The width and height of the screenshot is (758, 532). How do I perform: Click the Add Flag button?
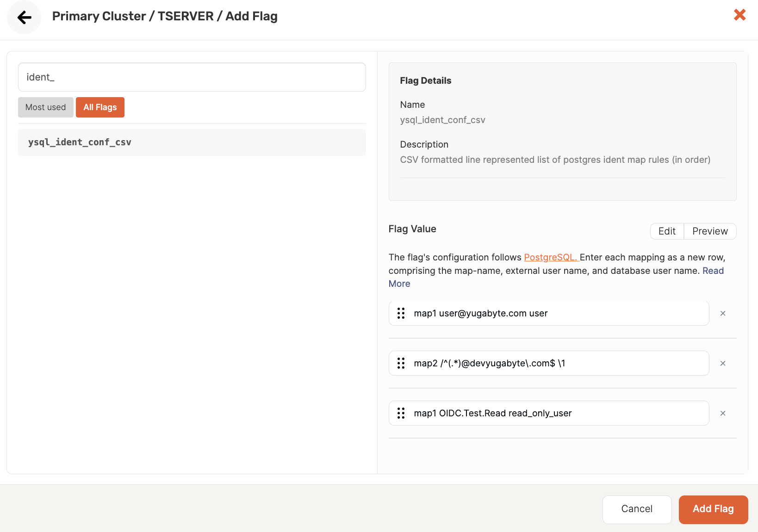tap(713, 509)
